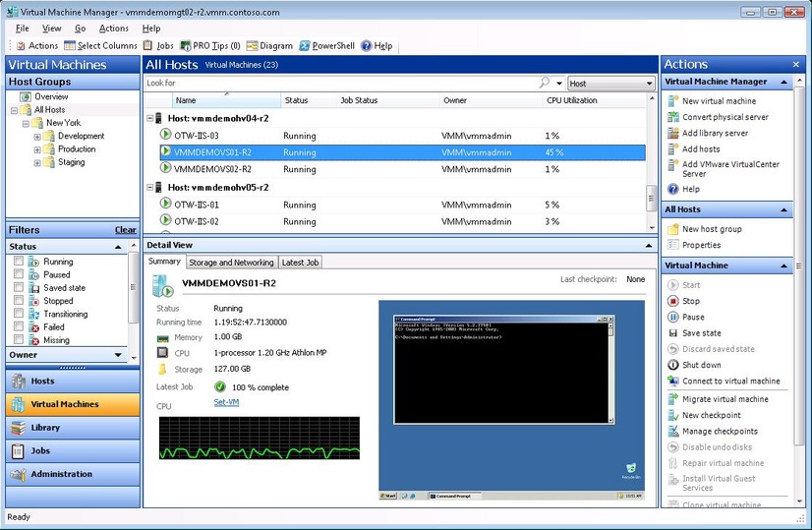The image size is (812, 530).
Task: Open the Set-VM job link
Action: [x=226, y=402]
